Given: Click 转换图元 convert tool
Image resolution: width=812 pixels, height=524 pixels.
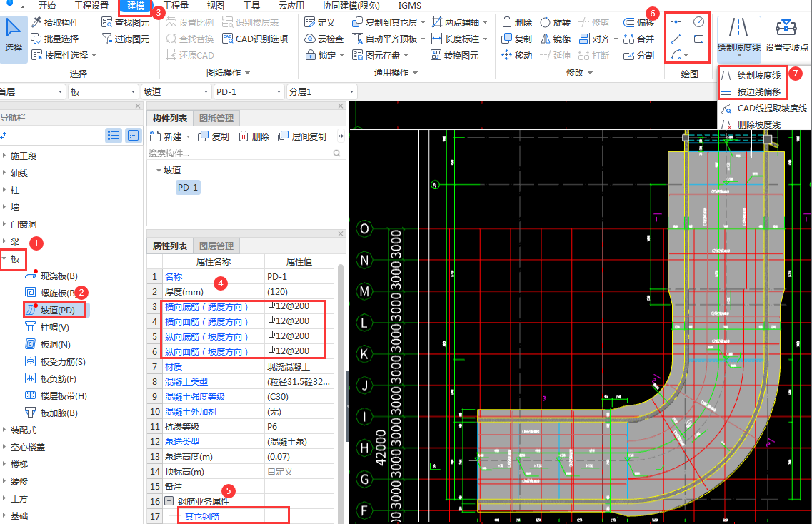Looking at the screenshot, I should 455,56.
